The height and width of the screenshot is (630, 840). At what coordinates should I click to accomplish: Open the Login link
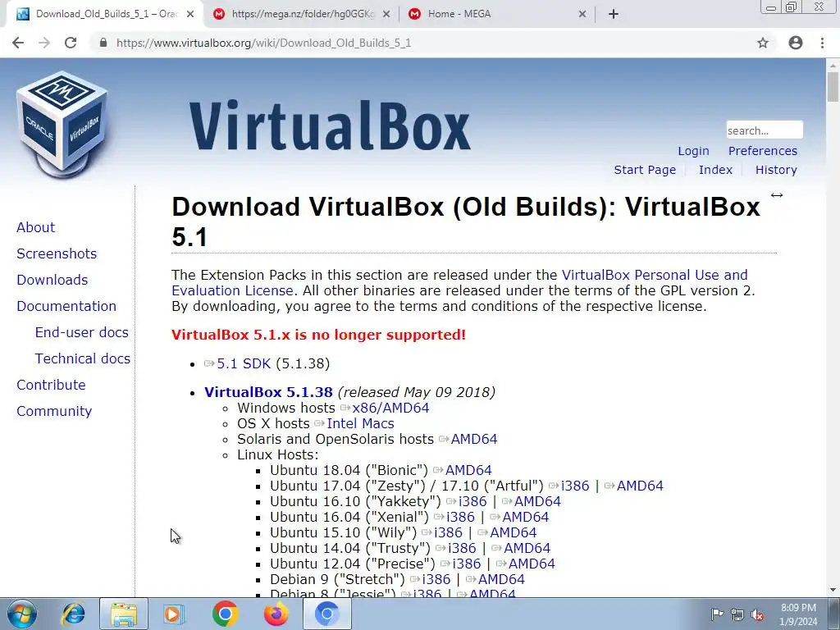pos(693,151)
